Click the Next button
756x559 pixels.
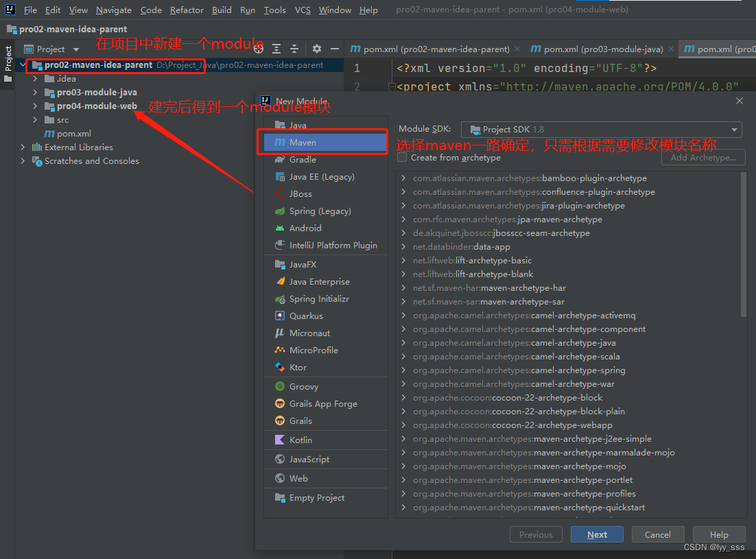(x=597, y=534)
